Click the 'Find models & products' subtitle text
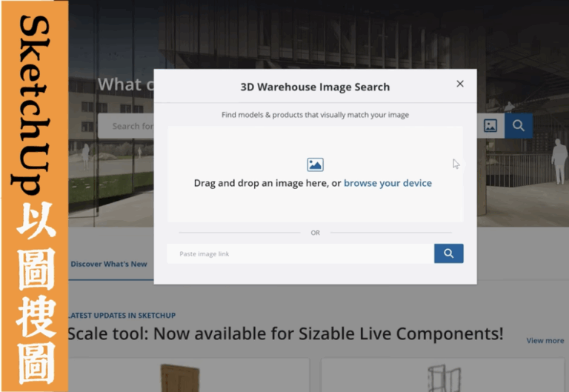The image size is (569, 392). click(315, 115)
